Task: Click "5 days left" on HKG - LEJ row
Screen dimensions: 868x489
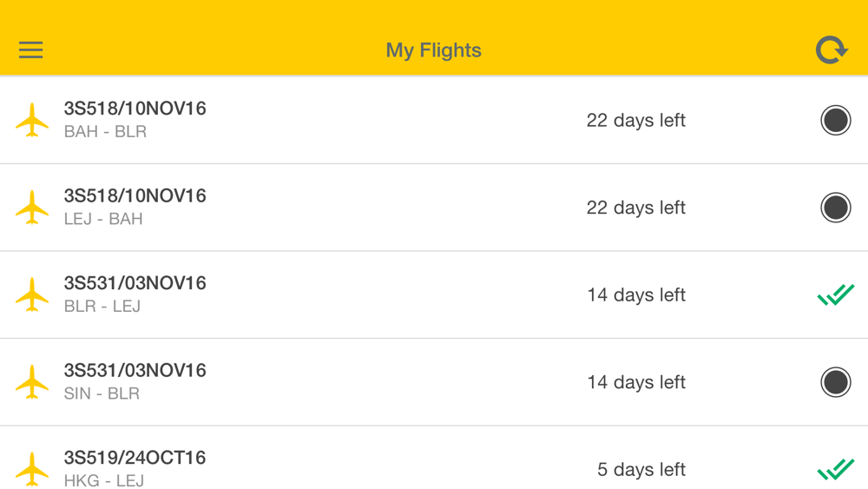Action: (641, 470)
